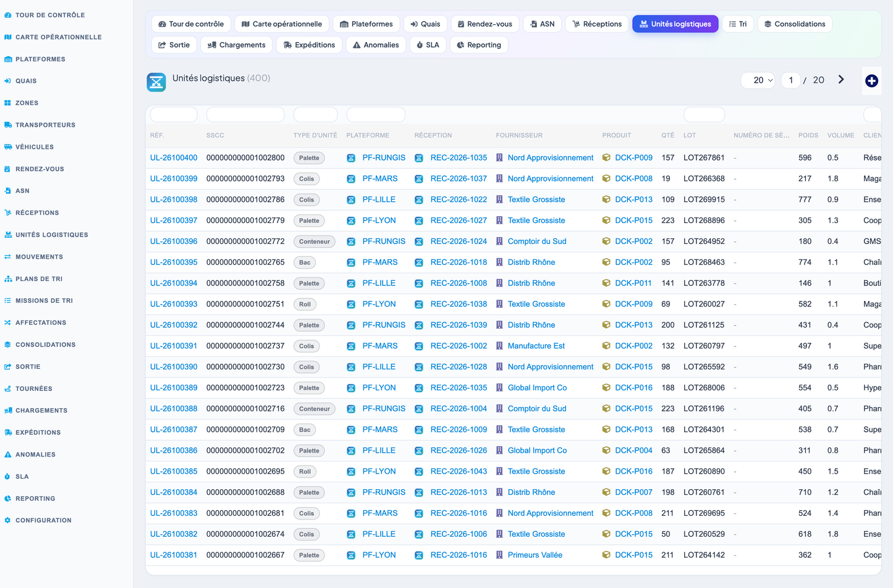Click the SLA sidebar icon
Image resolution: width=893 pixels, height=588 pixels.
7,477
